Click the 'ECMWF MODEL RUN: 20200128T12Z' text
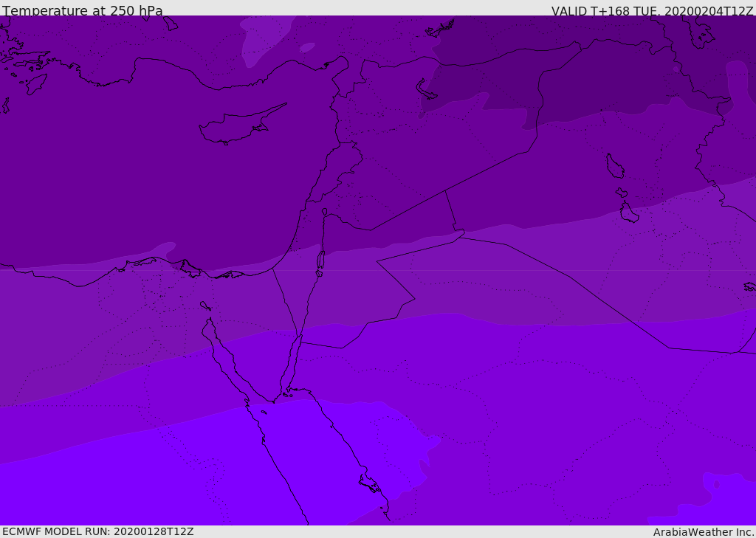The height and width of the screenshot is (538, 756). click(98, 531)
